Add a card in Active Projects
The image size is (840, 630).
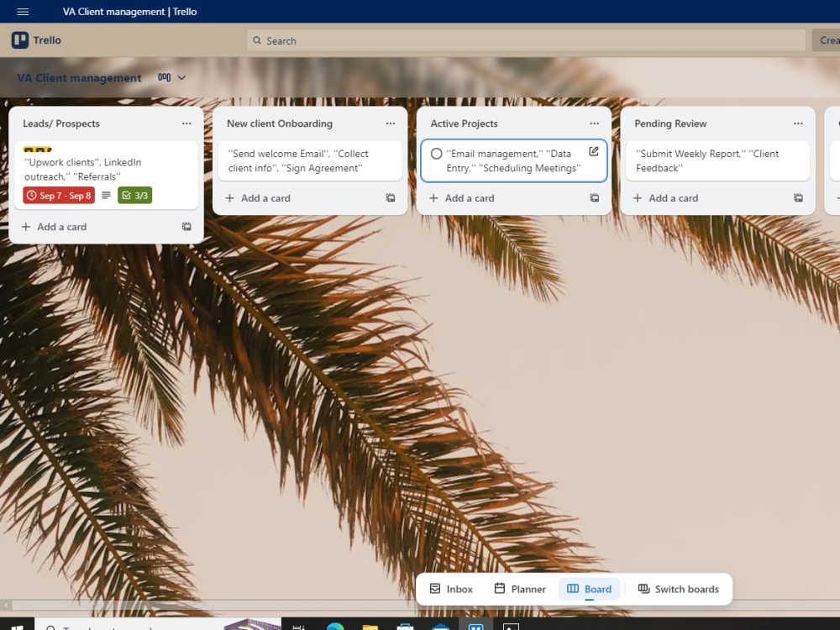click(x=461, y=198)
